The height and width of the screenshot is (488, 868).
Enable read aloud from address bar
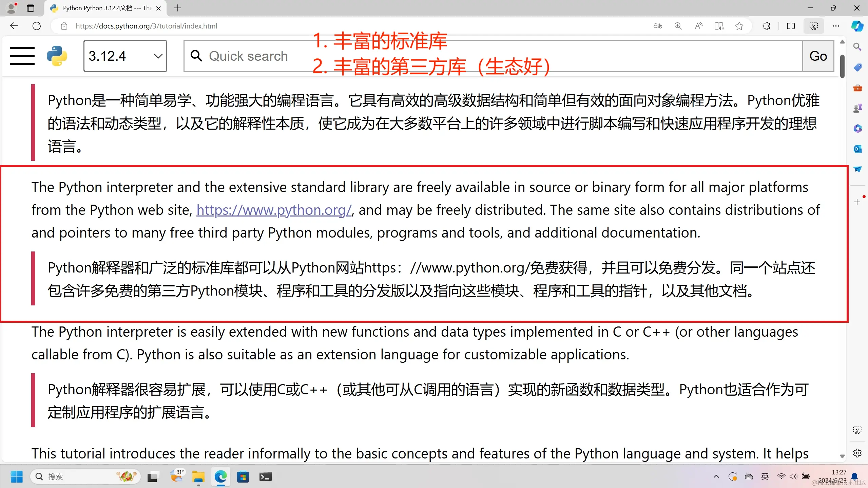click(x=698, y=26)
